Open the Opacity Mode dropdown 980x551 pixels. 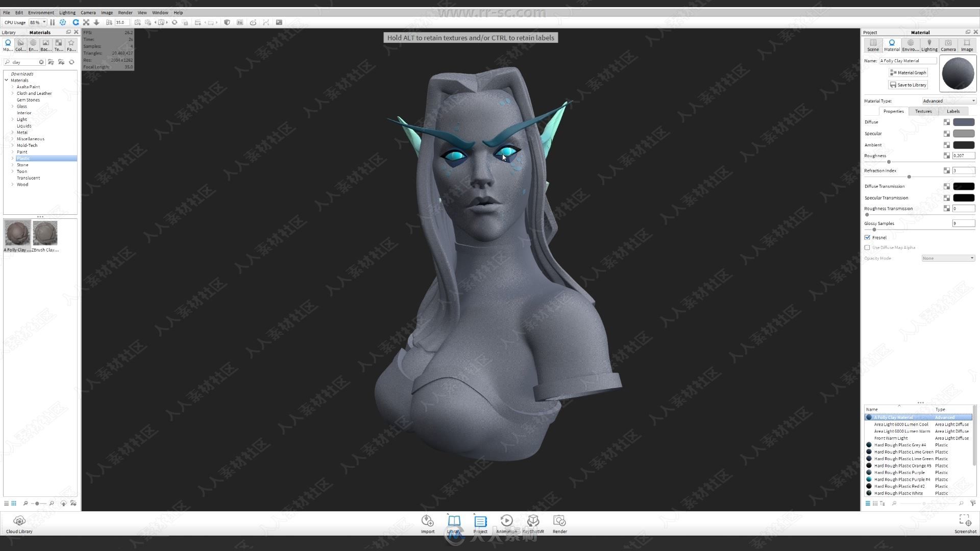pos(948,259)
